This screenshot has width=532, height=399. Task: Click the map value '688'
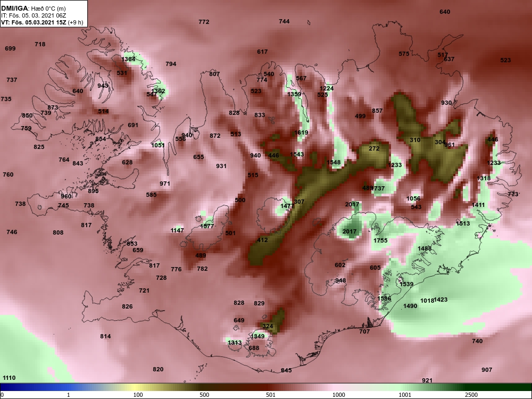click(254, 348)
